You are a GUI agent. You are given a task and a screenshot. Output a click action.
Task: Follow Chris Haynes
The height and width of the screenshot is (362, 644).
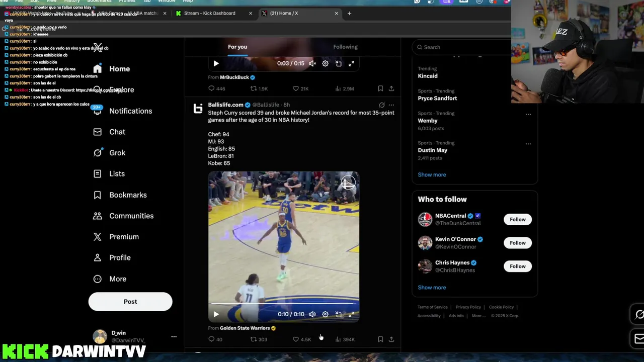(517, 266)
